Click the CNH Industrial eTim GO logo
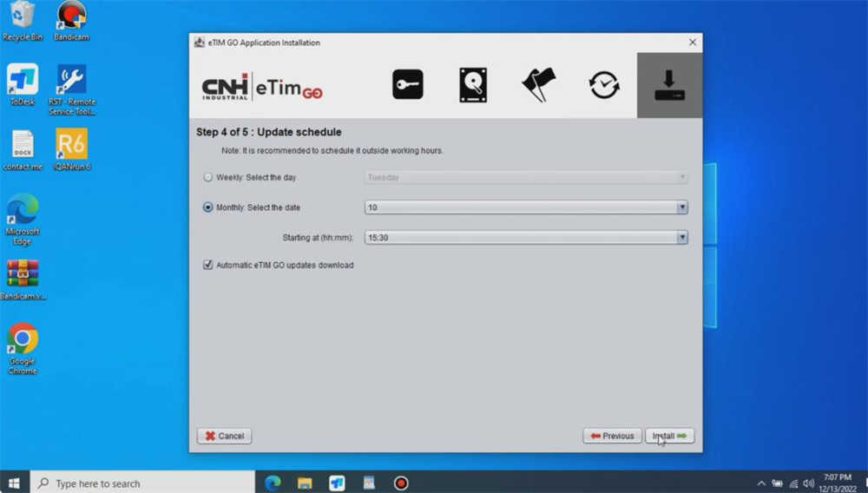The width and height of the screenshot is (868, 493). (x=262, y=87)
